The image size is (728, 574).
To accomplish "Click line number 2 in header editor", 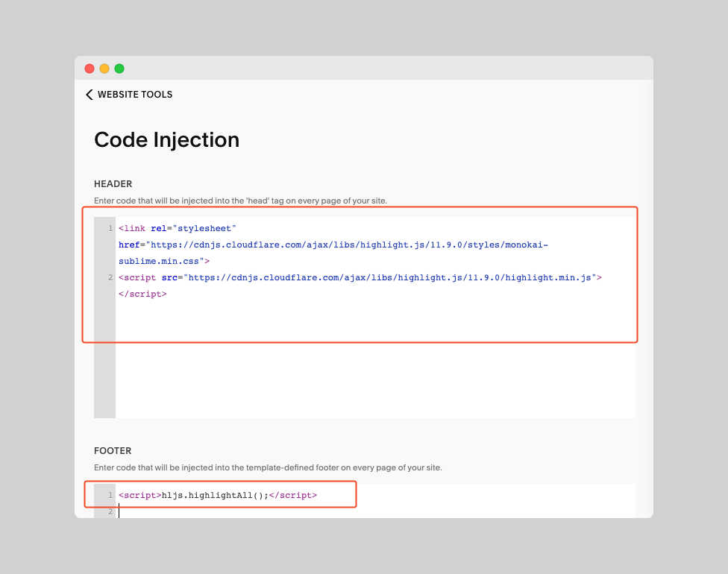I will 110,277.
